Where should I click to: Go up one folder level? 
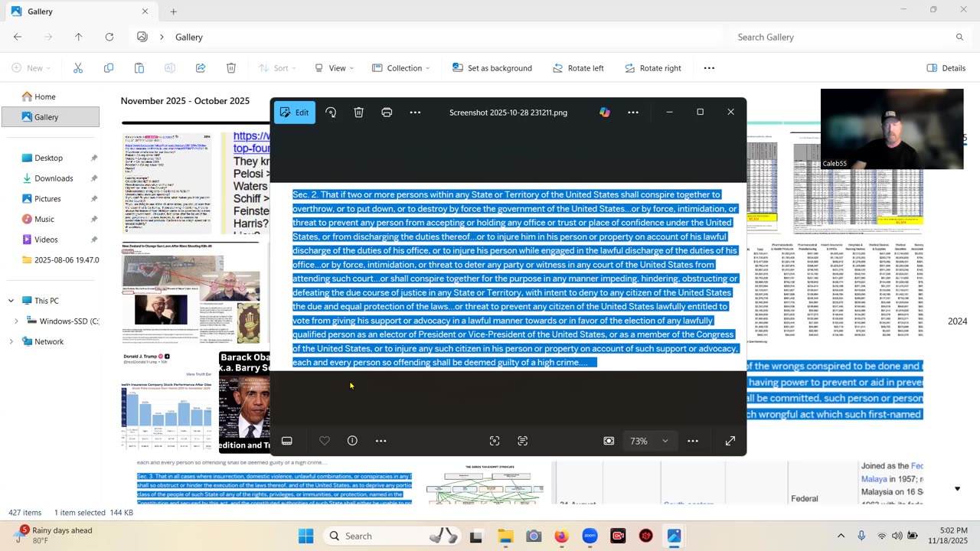tap(78, 37)
